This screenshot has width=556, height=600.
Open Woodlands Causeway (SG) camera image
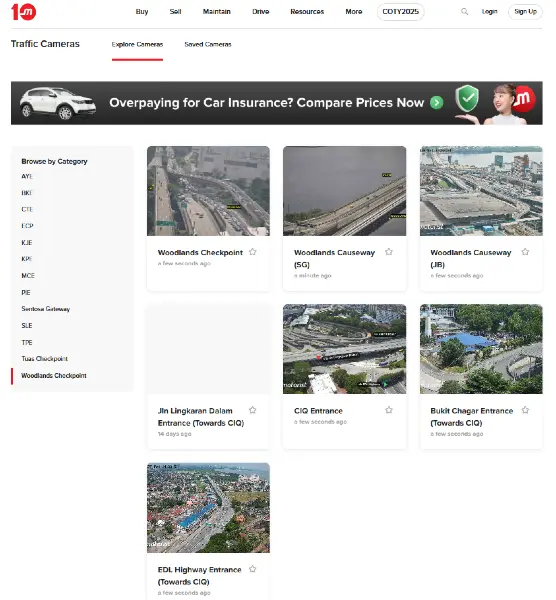coord(344,191)
